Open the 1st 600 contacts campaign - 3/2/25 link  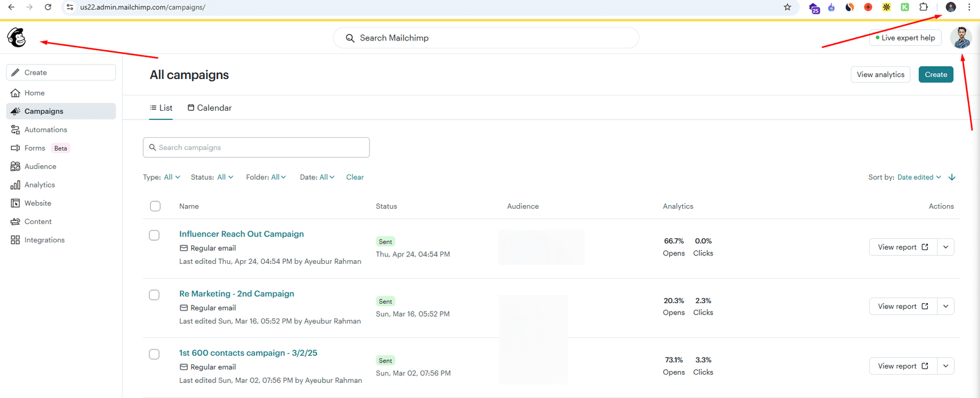click(248, 353)
